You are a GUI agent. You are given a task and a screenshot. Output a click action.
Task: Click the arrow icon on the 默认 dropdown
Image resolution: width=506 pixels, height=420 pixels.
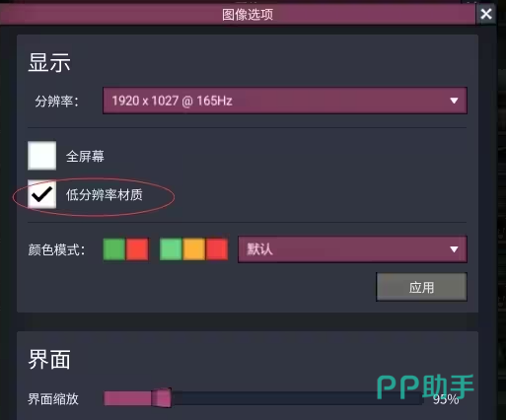(454, 249)
